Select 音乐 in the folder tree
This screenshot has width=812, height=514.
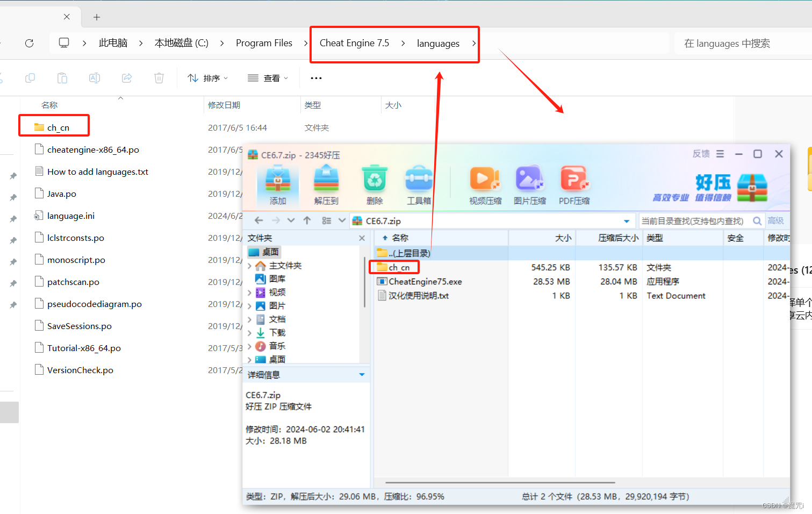click(x=271, y=346)
